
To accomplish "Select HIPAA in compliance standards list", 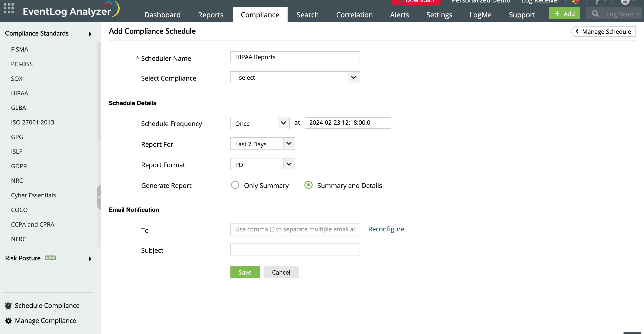I will (20, 93).
